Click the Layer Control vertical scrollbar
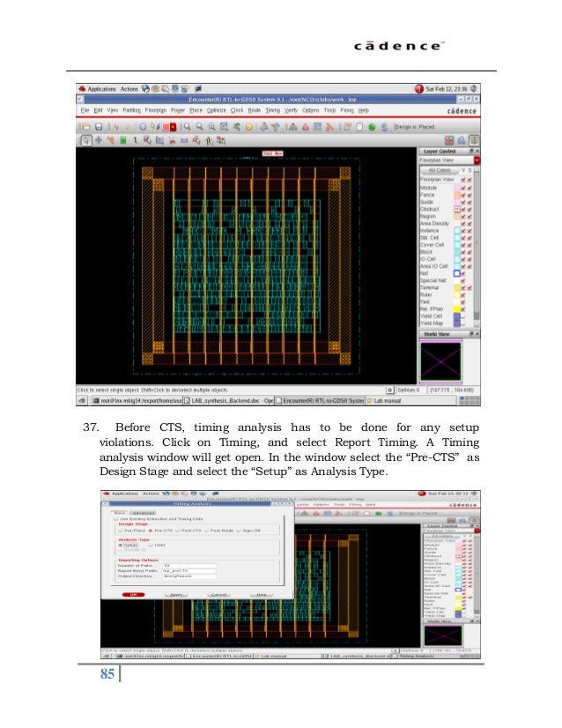This screenshot has width=562, height=728. point(477,248)
